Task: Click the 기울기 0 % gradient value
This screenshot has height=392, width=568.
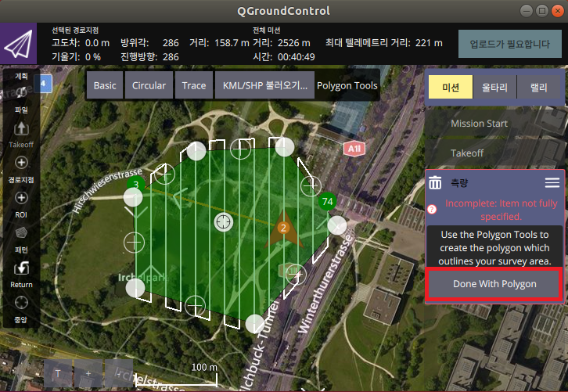Action: pyautogui.click(x=93, y=57)
